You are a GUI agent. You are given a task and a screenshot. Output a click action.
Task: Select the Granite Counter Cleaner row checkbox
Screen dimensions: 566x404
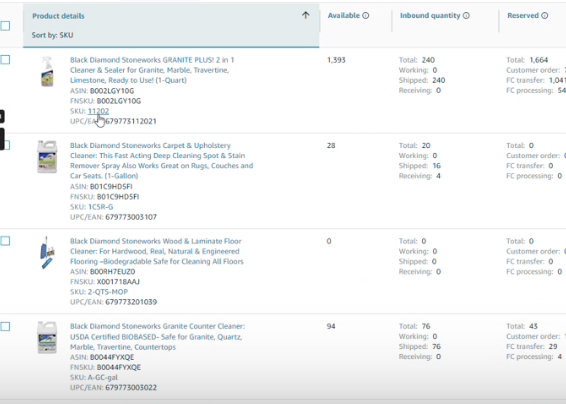5,326
